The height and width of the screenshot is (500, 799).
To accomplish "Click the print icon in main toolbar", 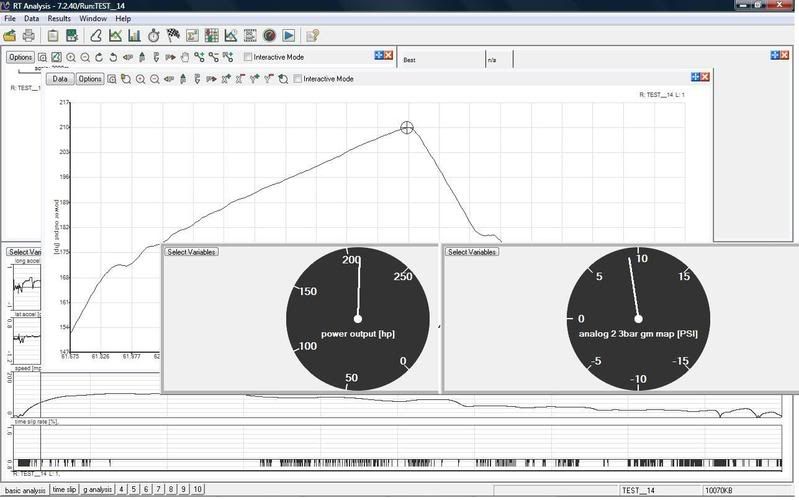I will click(29, 36).
